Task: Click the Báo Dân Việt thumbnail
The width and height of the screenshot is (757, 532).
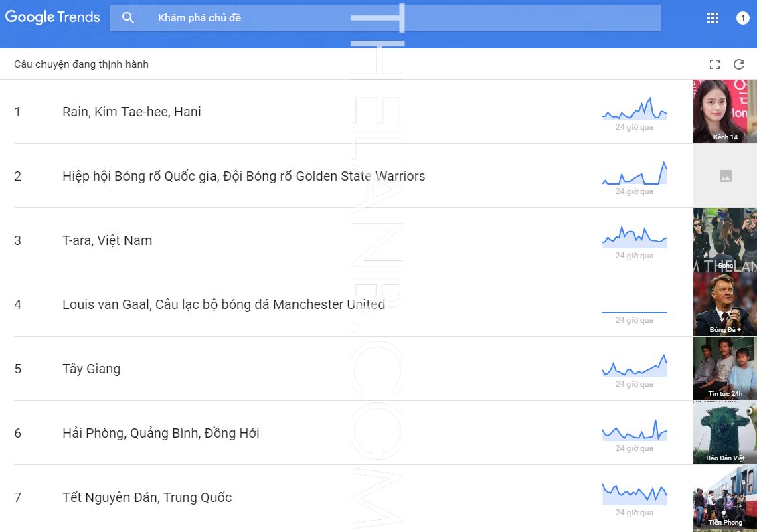Action: pos(725,432)
